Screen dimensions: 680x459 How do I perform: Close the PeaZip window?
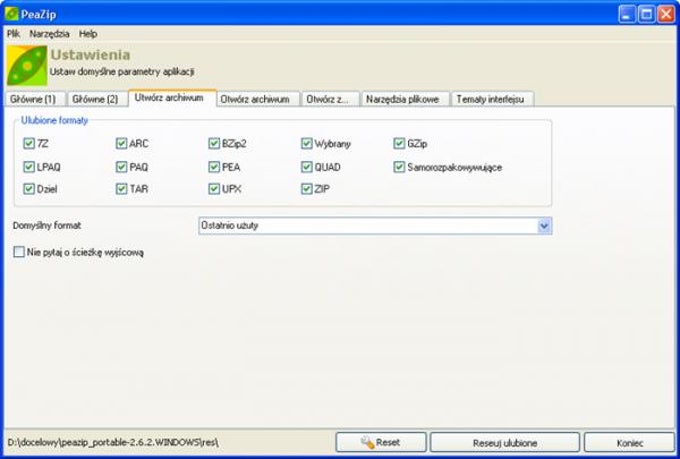pyautogui.click(x=666, y=14)
